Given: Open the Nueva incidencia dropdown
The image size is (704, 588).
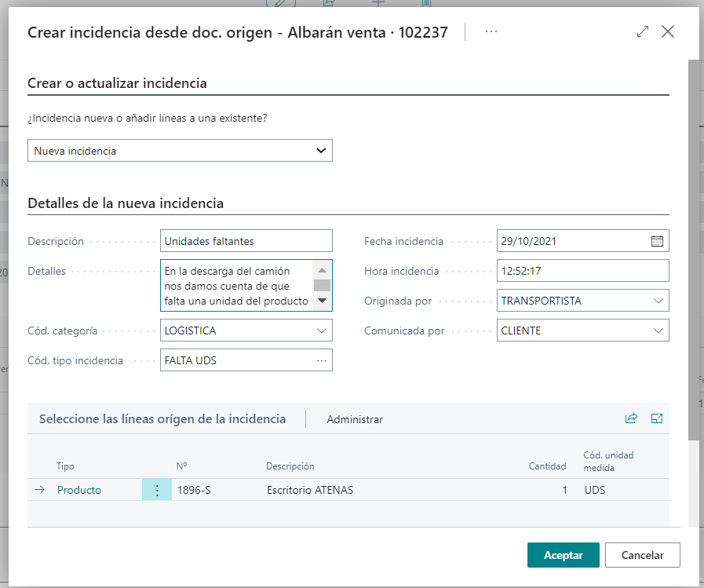Looking at the screenshot, I should [180, 151].
